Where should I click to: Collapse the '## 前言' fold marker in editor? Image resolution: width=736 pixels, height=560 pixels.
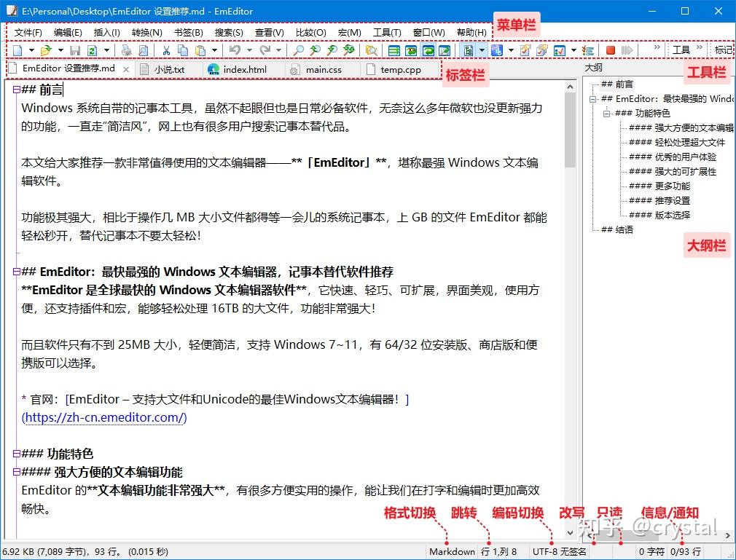pos(17,90)
